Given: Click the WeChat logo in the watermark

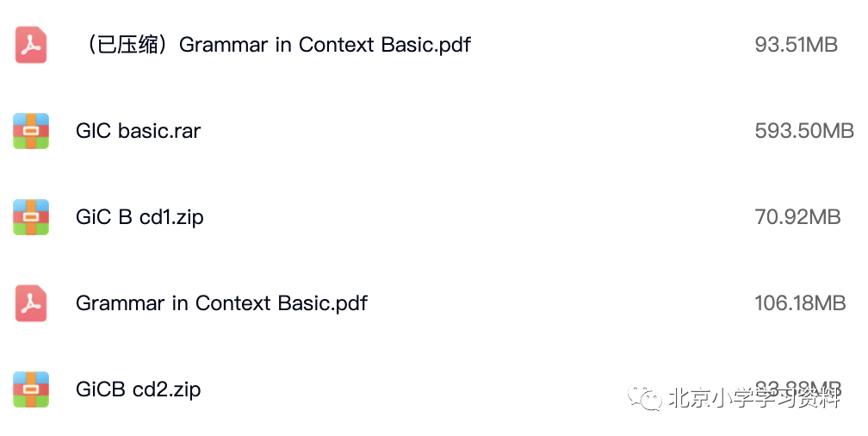Looking at the screenshot, I should point(645,397).
